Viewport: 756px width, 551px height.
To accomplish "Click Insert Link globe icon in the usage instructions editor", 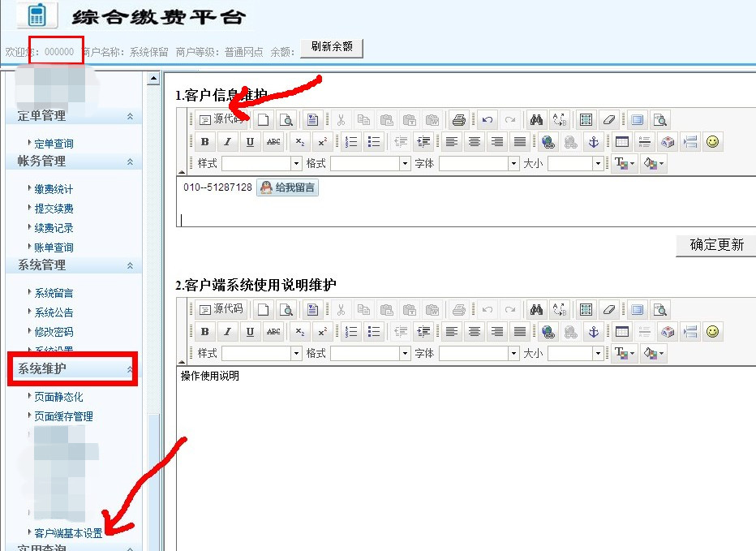I will click(x=548, y=332).
